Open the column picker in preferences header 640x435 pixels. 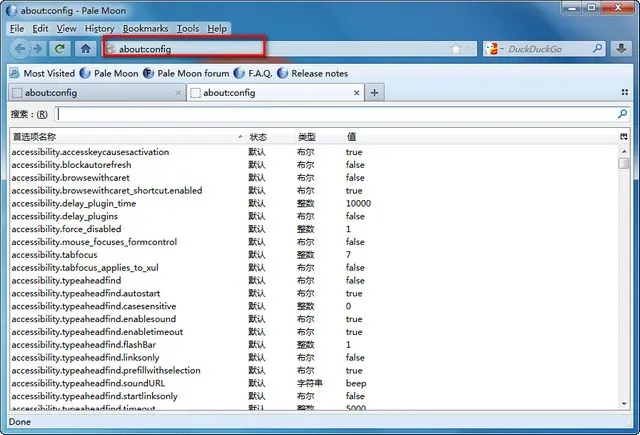pos(624,136)
